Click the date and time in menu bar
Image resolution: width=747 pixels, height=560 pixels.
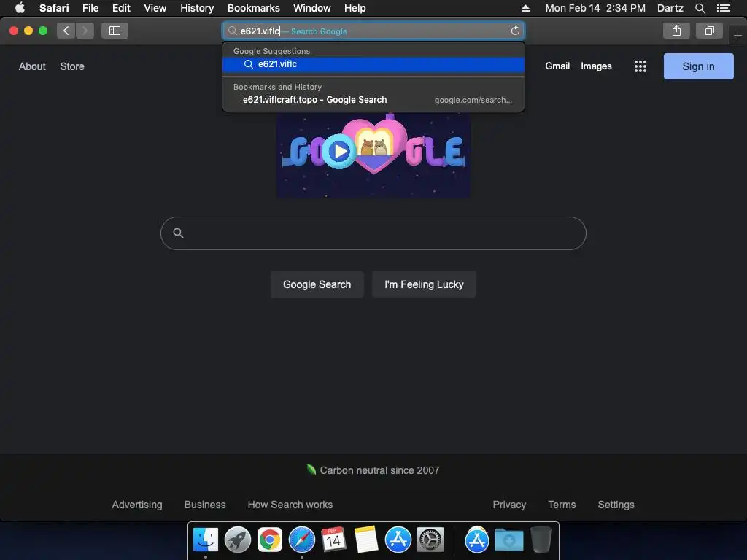coord(595,8)
